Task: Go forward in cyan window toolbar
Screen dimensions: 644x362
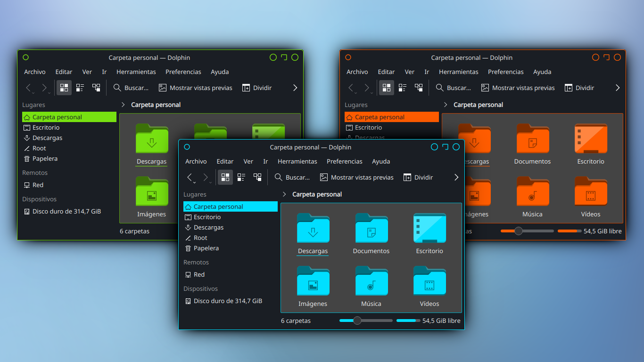Action: 206,177
